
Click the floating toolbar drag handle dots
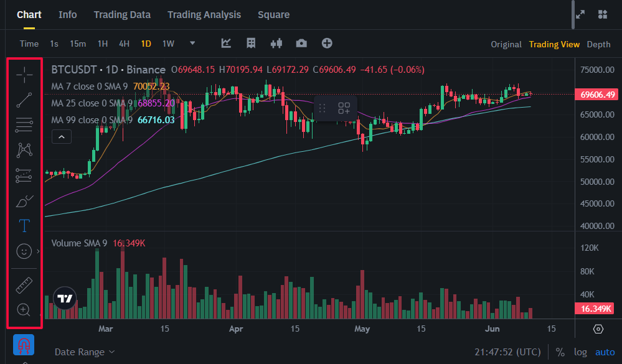point(322,108)
